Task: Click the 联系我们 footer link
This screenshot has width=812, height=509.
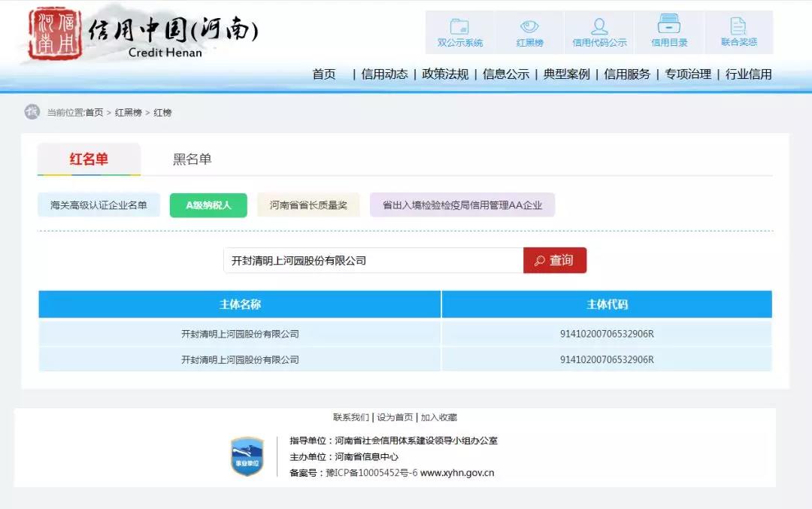Action: pyautogui.click(x=350, y=417)
